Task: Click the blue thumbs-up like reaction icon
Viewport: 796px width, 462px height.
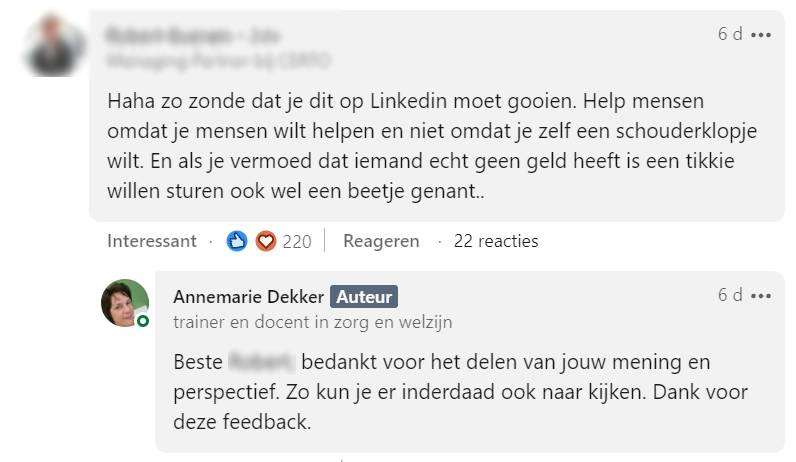Action: pos(237,241)
